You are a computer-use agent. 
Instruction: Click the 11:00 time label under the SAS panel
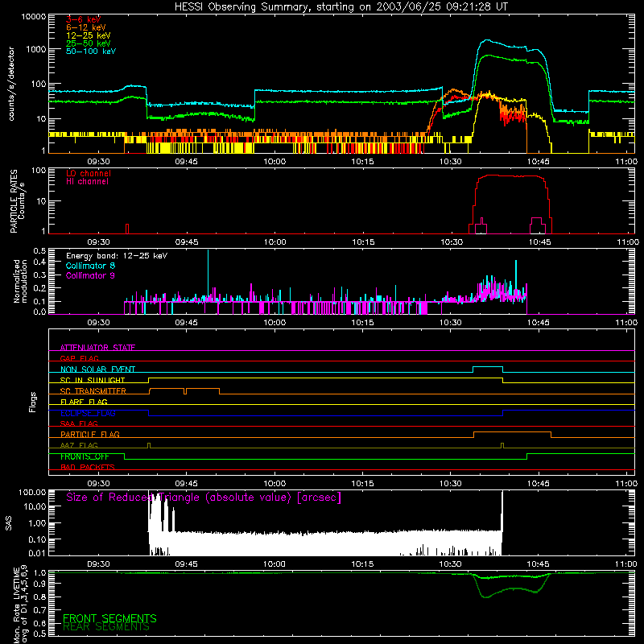tap(626, 564)
